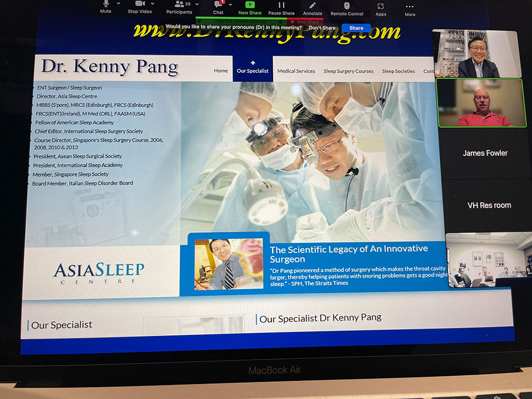Click the www.DrKennyPang.com yellow banner title
532x399 pixels.
pyautogui.click(x=267, y=33)
